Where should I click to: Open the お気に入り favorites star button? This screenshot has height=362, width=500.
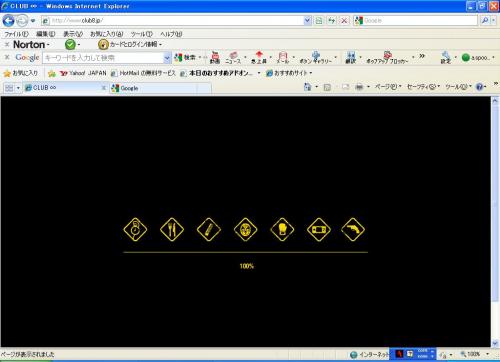click(x=21, y=73)
